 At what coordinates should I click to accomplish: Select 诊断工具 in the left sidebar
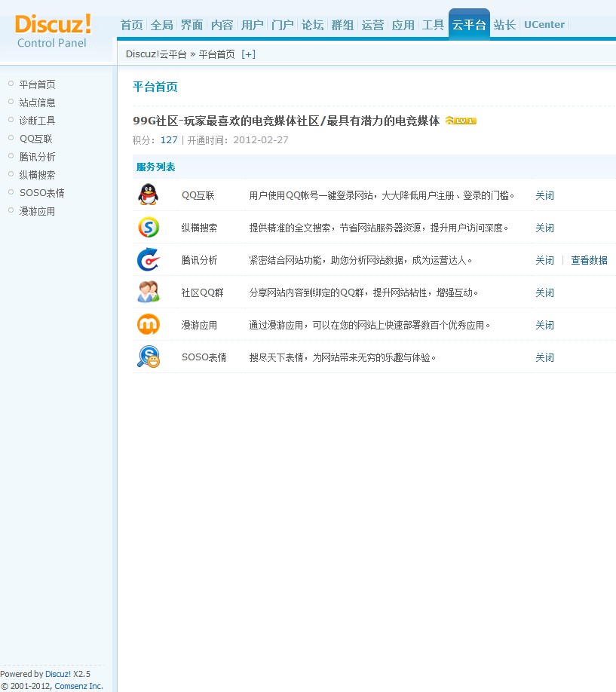38,121
